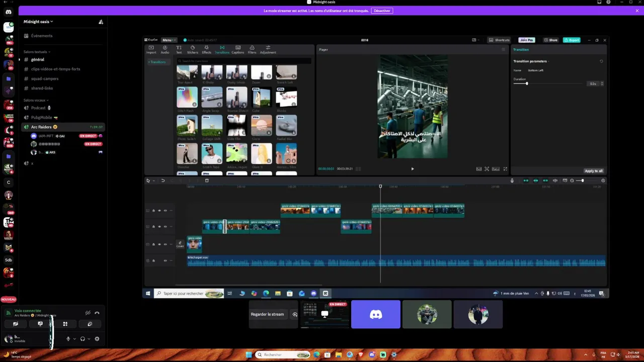Disconnect from the voice call
This screenshot has height=362, width=644.
(97, 313)
